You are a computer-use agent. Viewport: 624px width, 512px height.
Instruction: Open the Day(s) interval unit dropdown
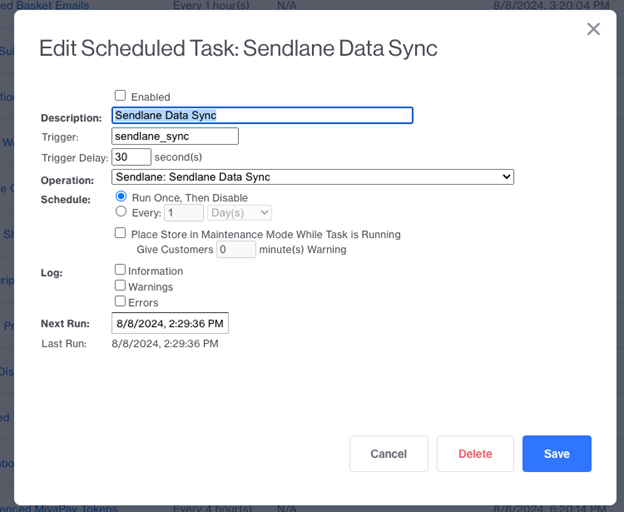tap(239, 213)
